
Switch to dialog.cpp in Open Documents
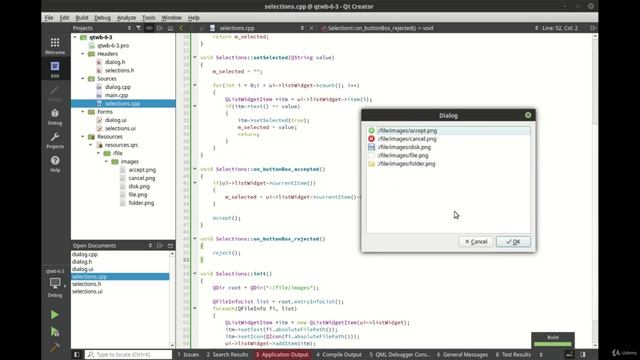point(85,254)
